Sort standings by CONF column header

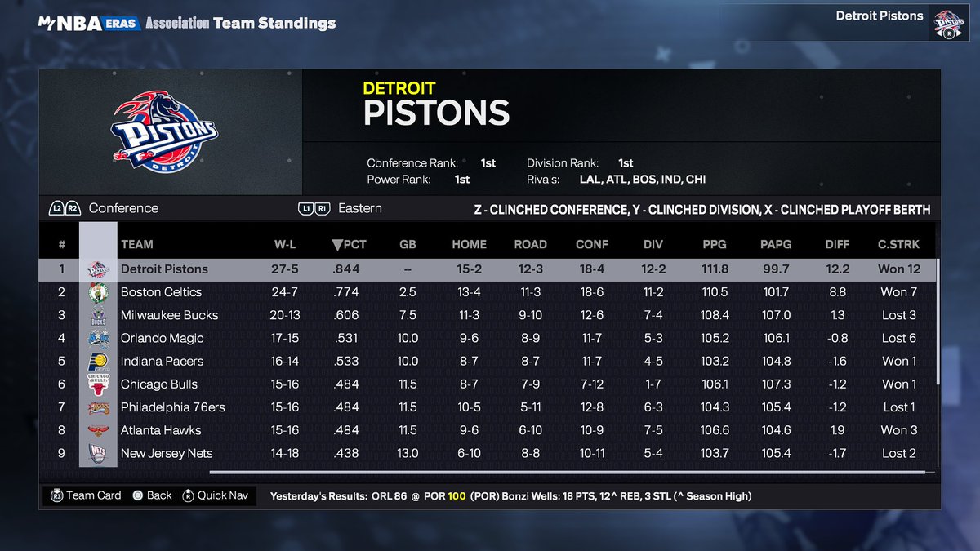592,244
